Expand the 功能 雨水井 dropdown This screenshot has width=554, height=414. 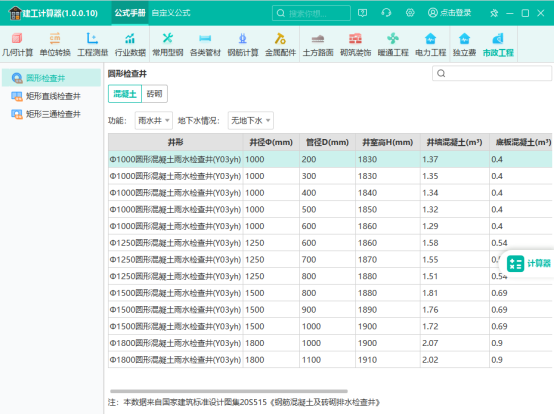(154, 121)
